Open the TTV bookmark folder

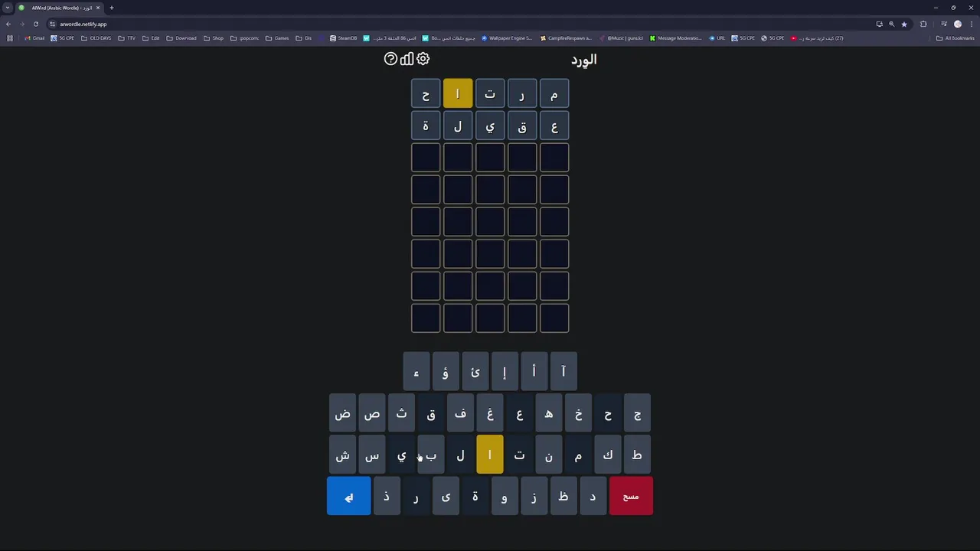point(127,38)
